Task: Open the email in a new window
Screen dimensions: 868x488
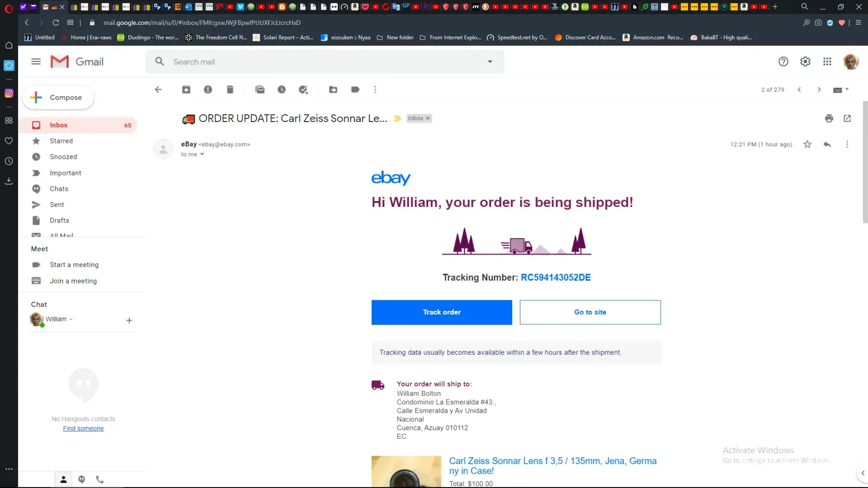Action: coord(847,118)
